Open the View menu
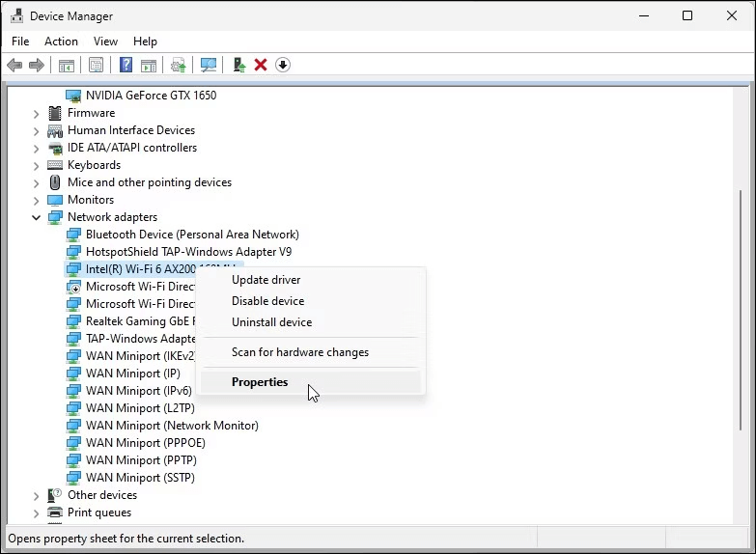The width and height of the screenshot is (756, 554). (x=105, y=42)
